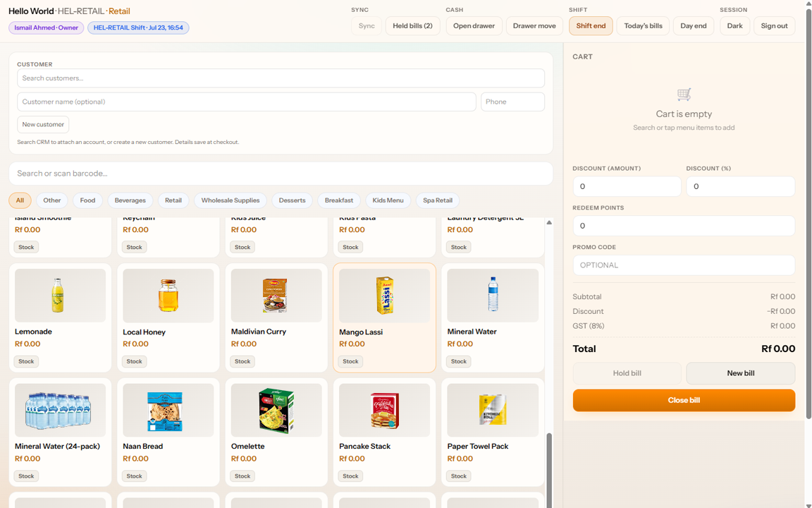The height and width of the screenshot is (508, 812).
Task: Toggle Dark mode
Action: (x=735, y=26)
